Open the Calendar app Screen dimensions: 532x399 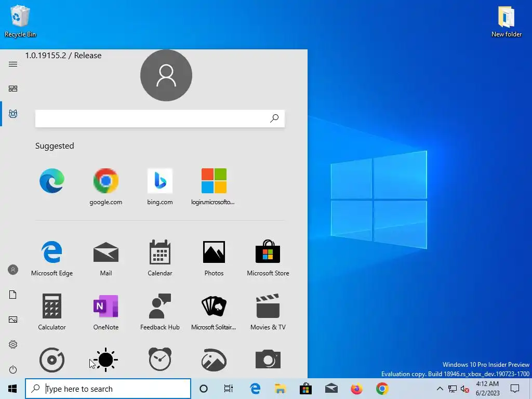click(160, 258)
